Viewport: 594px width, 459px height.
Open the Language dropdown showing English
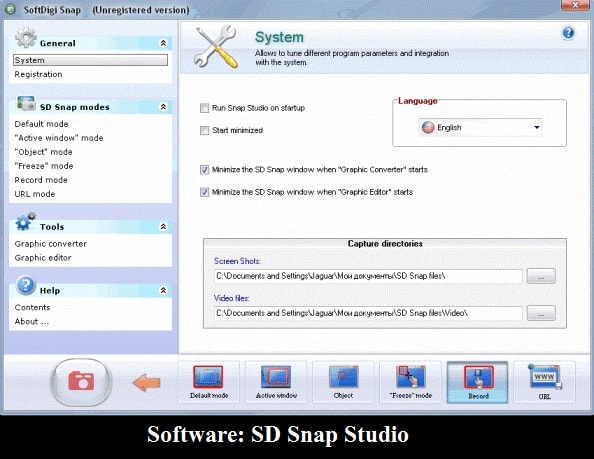480,128
